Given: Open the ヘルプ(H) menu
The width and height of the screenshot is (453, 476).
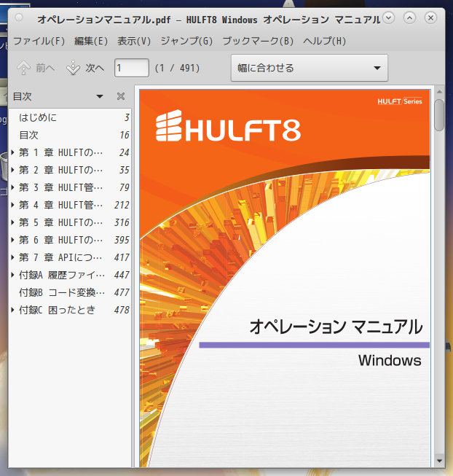Looking at the screenshot, I should tap(324, 41).
